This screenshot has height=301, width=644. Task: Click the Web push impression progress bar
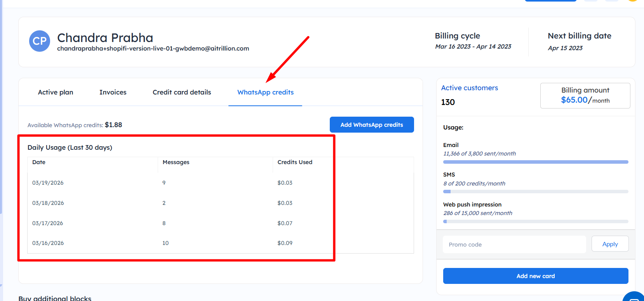535,222
